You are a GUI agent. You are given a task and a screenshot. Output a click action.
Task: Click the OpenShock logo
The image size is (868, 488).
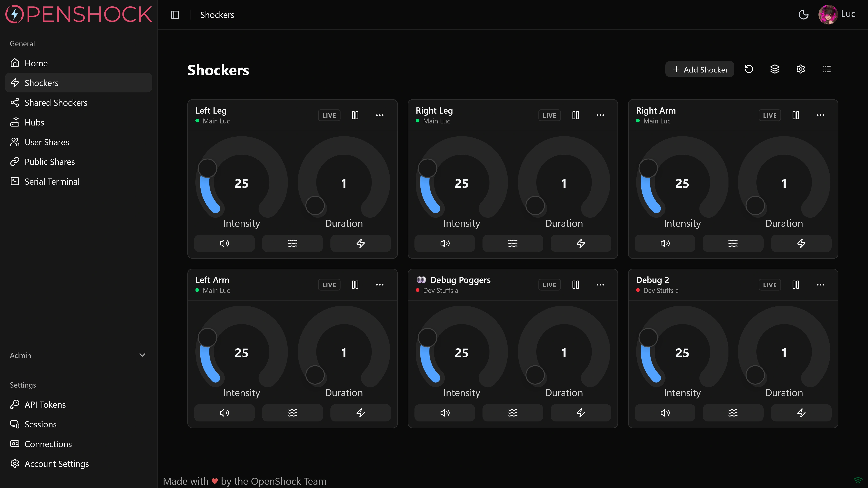click(x=78, y=14)
